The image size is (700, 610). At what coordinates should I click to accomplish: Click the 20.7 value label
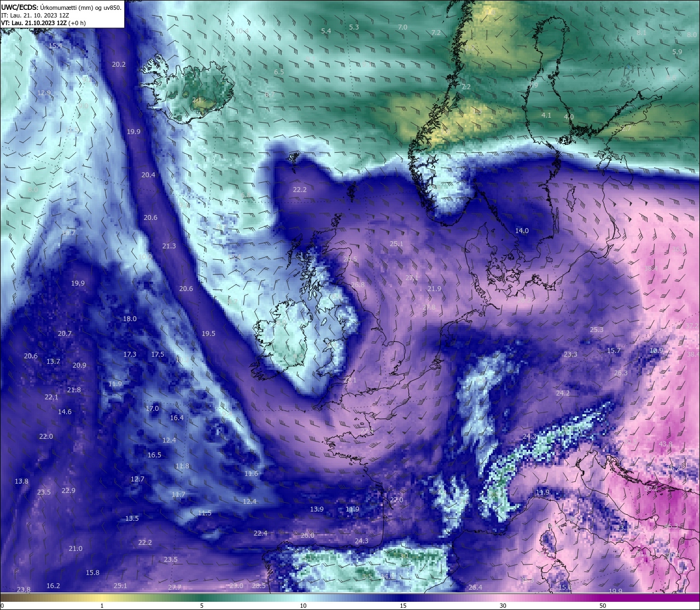pos(65,334)
